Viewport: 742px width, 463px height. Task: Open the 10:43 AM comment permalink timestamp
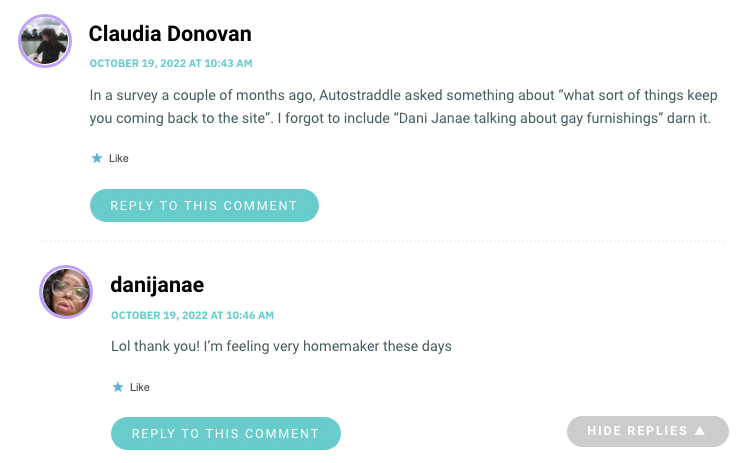pyautogui.click(x=171, y=63)
